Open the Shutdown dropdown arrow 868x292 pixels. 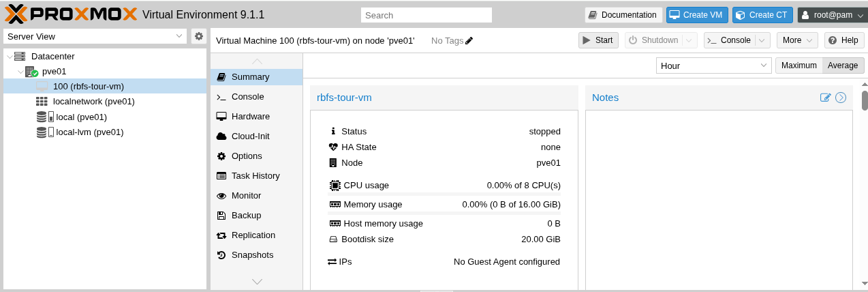[x=690, y=40]
